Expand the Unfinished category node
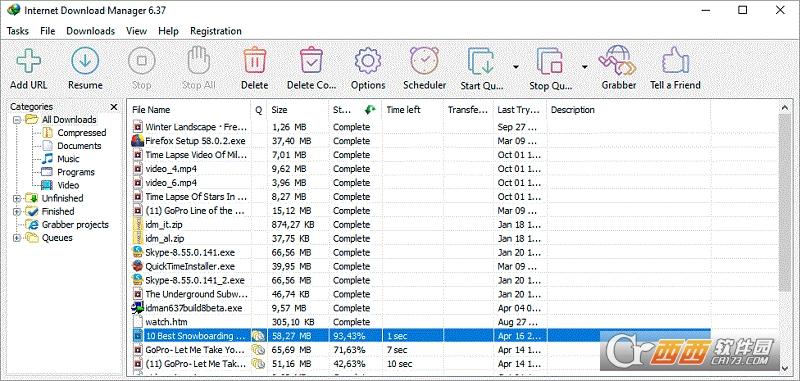The width and height of the screenshot is (800, 381). tap(17, 198)
